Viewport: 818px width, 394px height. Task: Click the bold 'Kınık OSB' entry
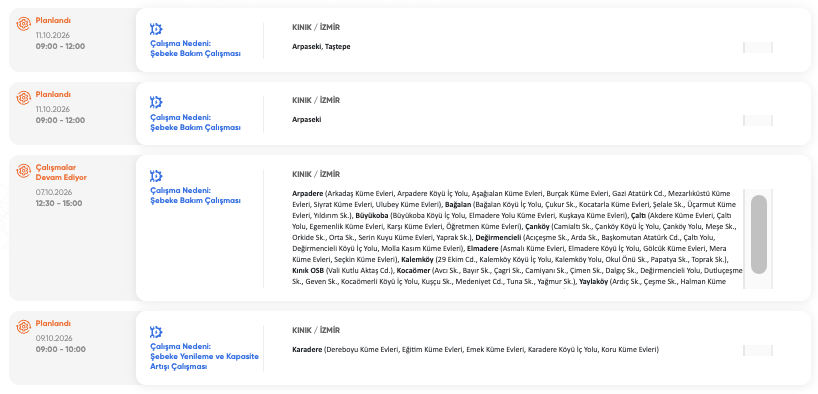click(x=308, y=271)
